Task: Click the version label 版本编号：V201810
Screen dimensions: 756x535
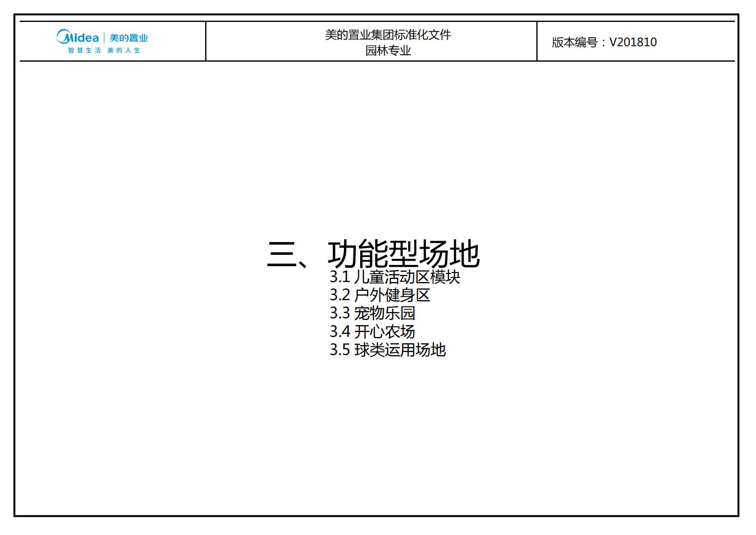Action: click(604, 42)
